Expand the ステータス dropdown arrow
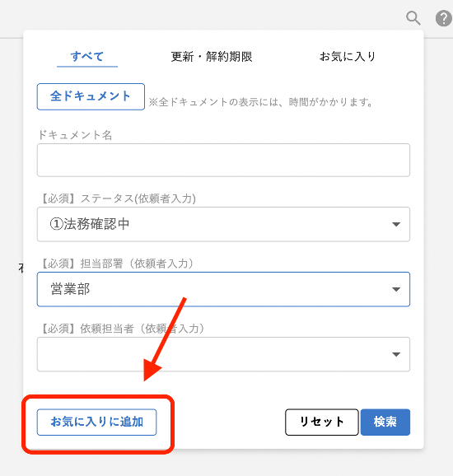The height and width of the screenshot is (476, 453). pyautogui.click(x=396, y=224)
